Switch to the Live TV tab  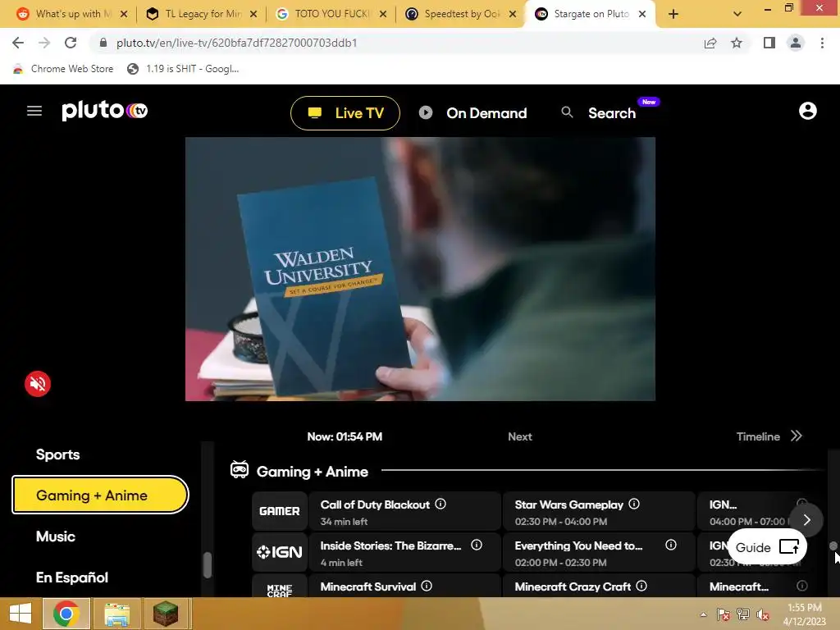tap(345, 113)
